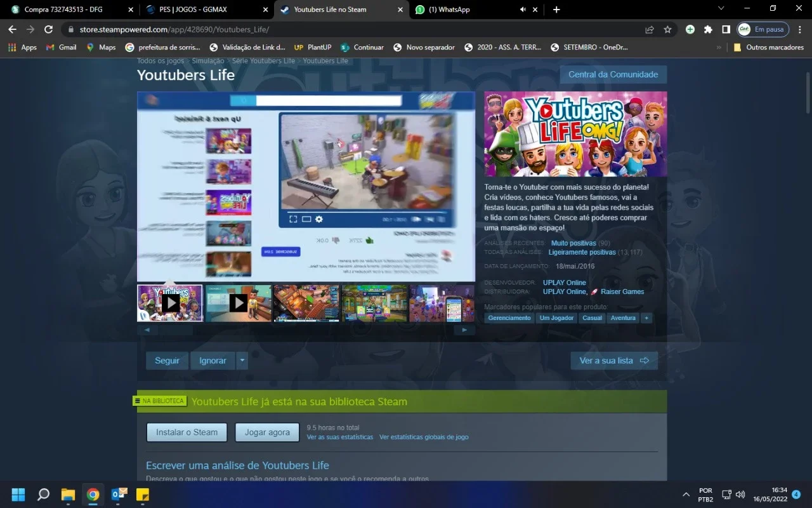This screenshot has height=508, width=812.
Task: Open Simulação breadcrumb link
Action: coord(208,61)
